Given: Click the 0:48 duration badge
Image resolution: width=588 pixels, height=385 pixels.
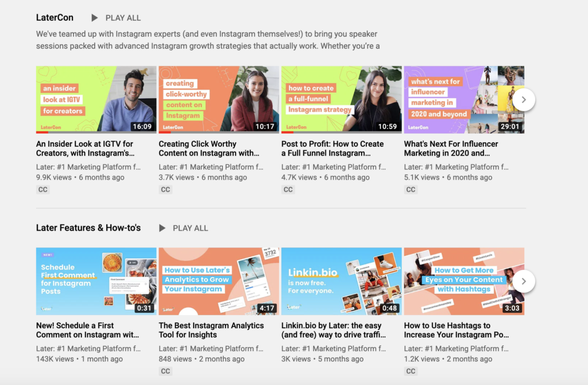Looking at the screenshot, I should 389,308.
